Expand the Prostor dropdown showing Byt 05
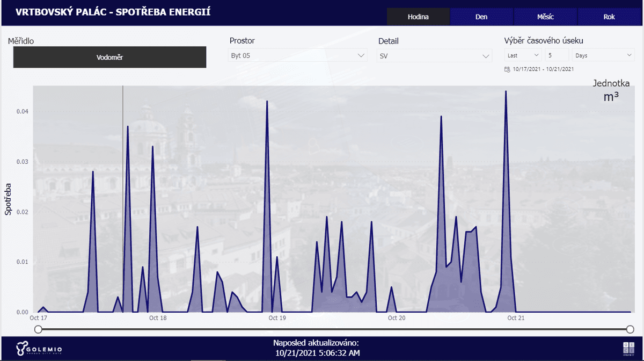644x361 pixels. [297, 55]
